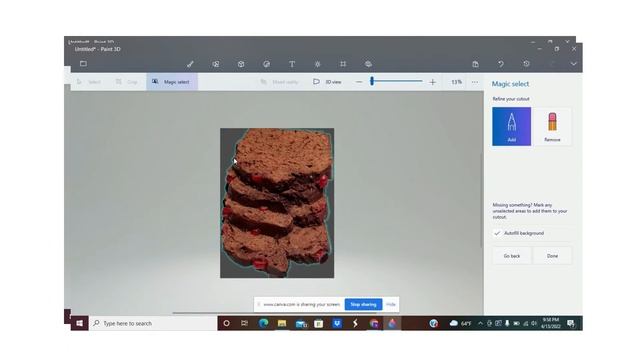640x360 pixels.
Task: Click the taskbar search box
Action: (x=153, y=323)
